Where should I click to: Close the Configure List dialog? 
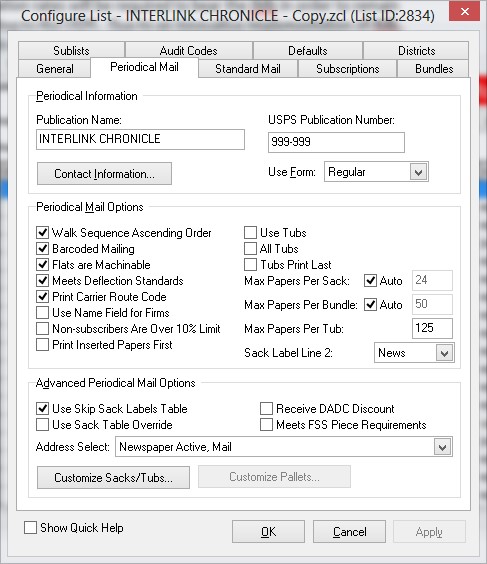[464, 12]
